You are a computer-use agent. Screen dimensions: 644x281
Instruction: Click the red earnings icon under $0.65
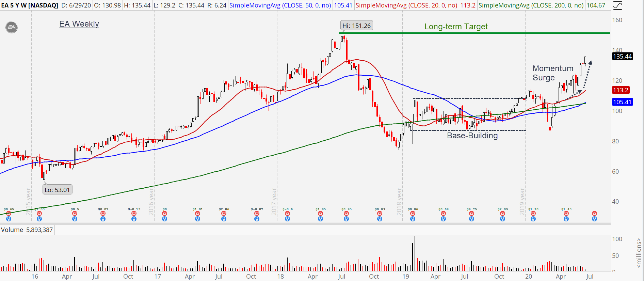pyautogui.click(x=9, y=214)
